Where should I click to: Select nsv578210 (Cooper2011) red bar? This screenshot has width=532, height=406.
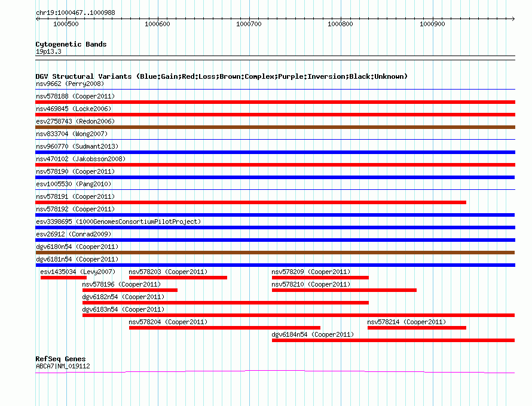coord(344,290)
